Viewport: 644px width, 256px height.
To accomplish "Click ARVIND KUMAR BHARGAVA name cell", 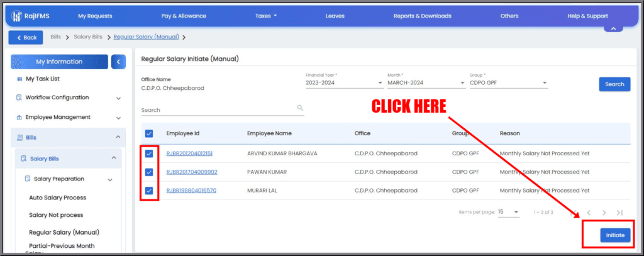I will tap(282, 153).
